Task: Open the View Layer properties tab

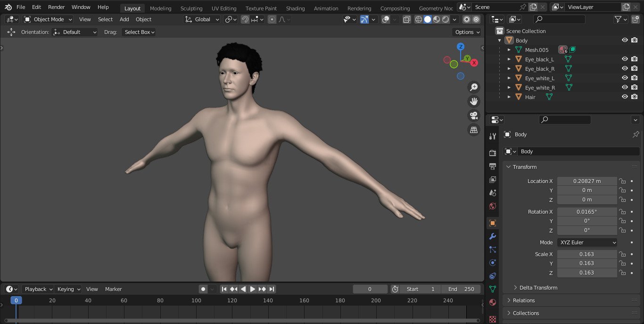Action: pos(493,180)
